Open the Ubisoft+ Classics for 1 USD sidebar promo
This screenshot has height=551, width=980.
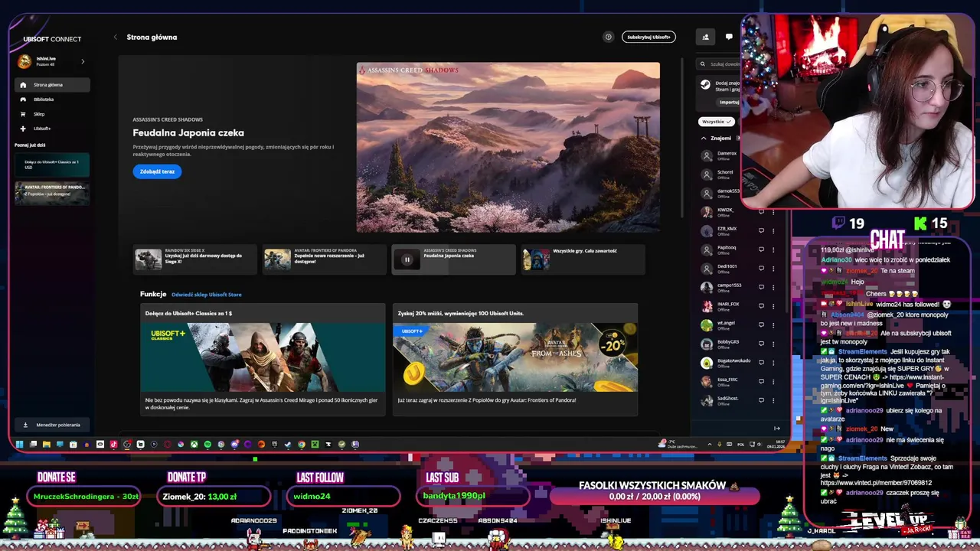[x=52, y=165]
